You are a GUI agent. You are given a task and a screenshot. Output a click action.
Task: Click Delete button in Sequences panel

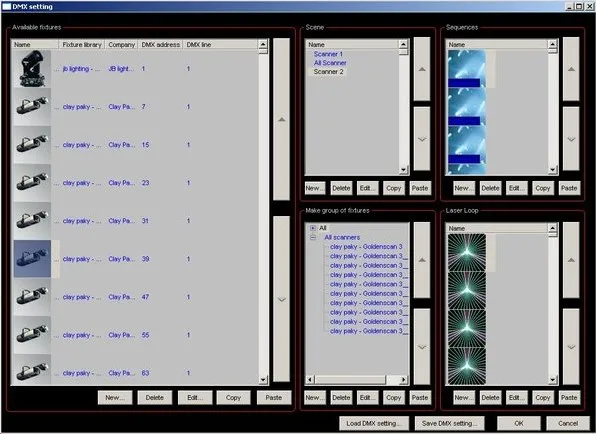(490, 188)
